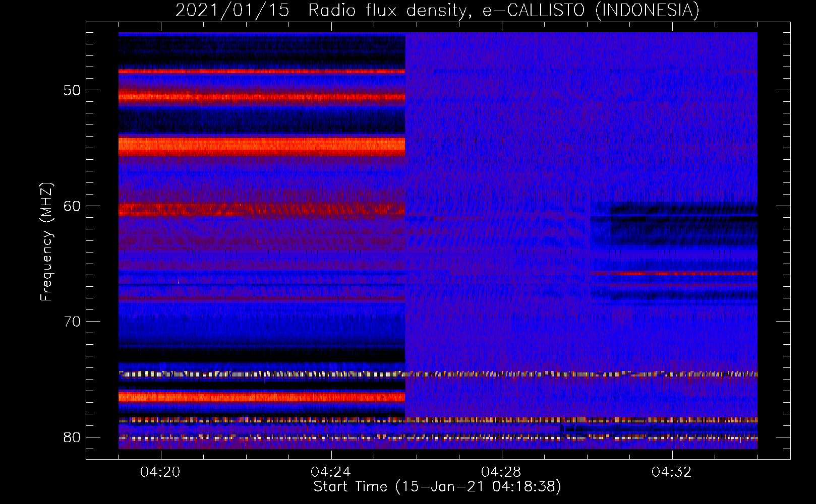
Task: Click the "Start Time (15-Jan-21 04:18:38)" axis label
Action: tap(437, 487)
